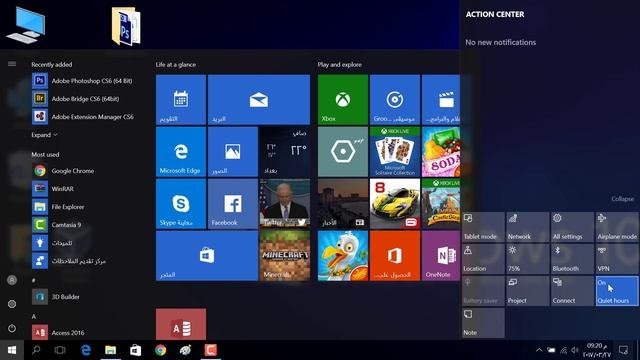Open the Movies & TV tile
The height and width of the screenshot is (360, 640).
click(x=441, y=100)
